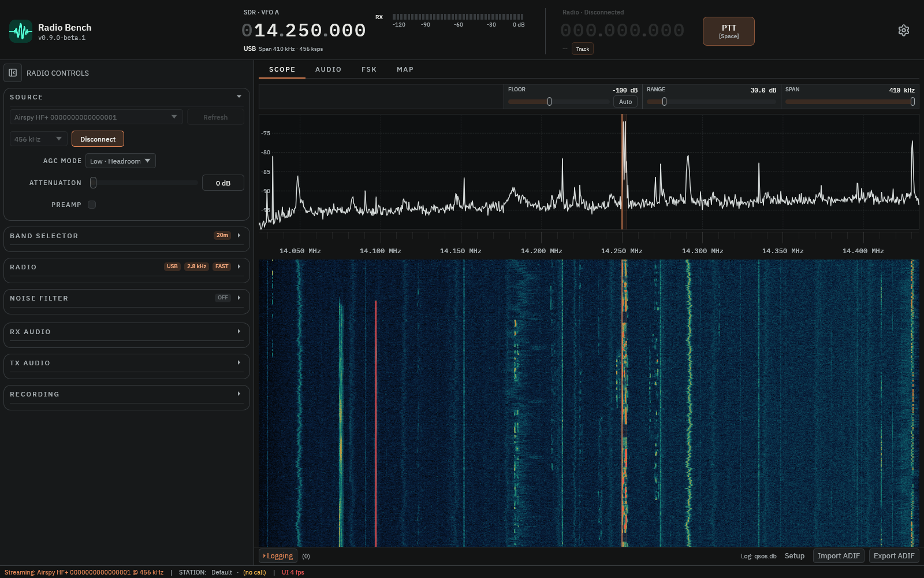This screenshot has width=924, height=578.
Task: Switch to the FSK tab
Action: pos(369,69)
